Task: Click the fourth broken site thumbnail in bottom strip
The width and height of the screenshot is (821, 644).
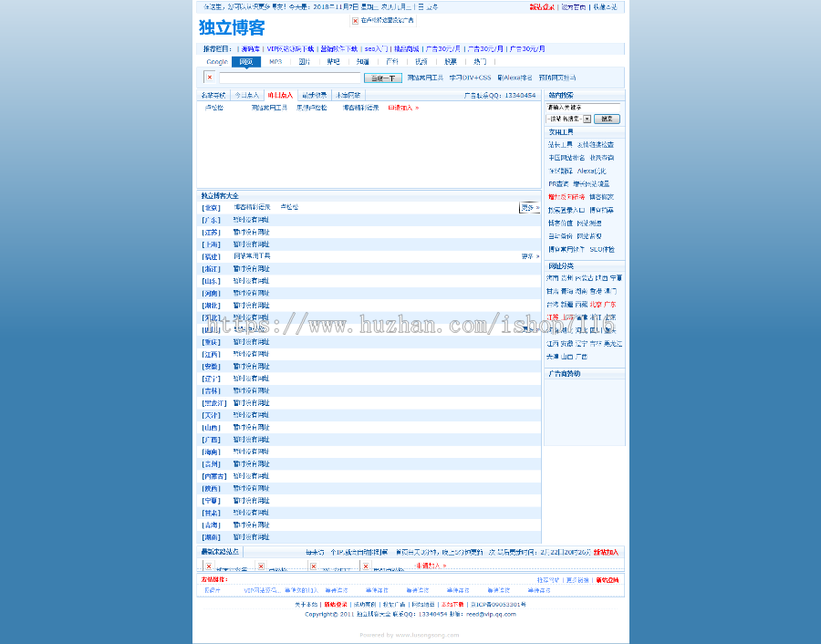Action: (x=366, y=566)
